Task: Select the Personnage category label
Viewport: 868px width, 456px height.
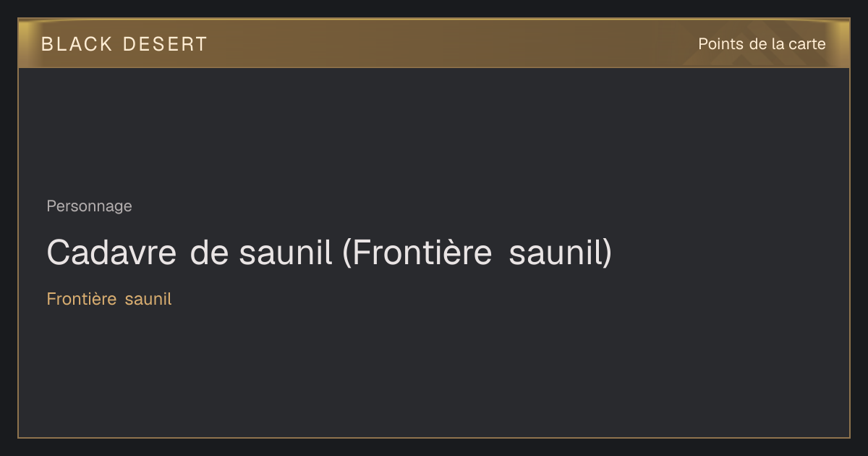Action: coord(89,206)
